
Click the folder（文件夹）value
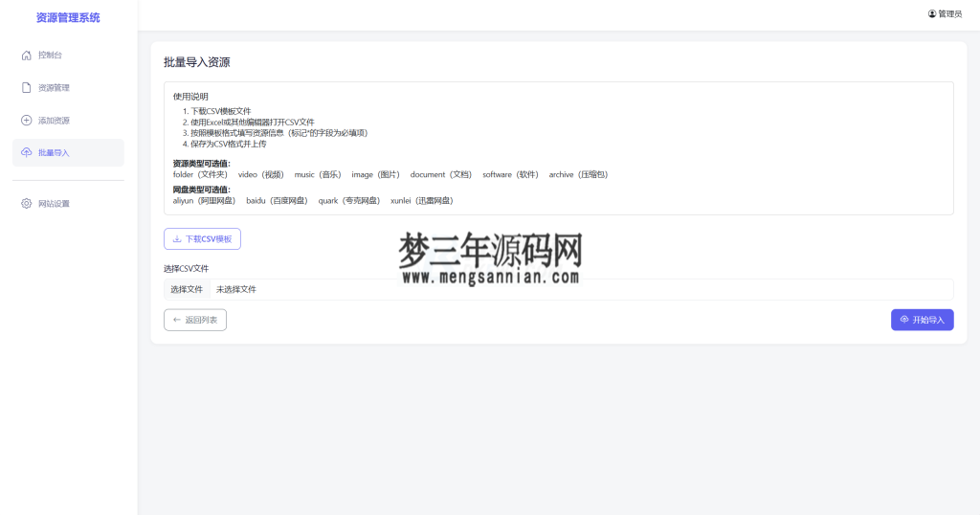pyautogui.click(x=201, y=174)
